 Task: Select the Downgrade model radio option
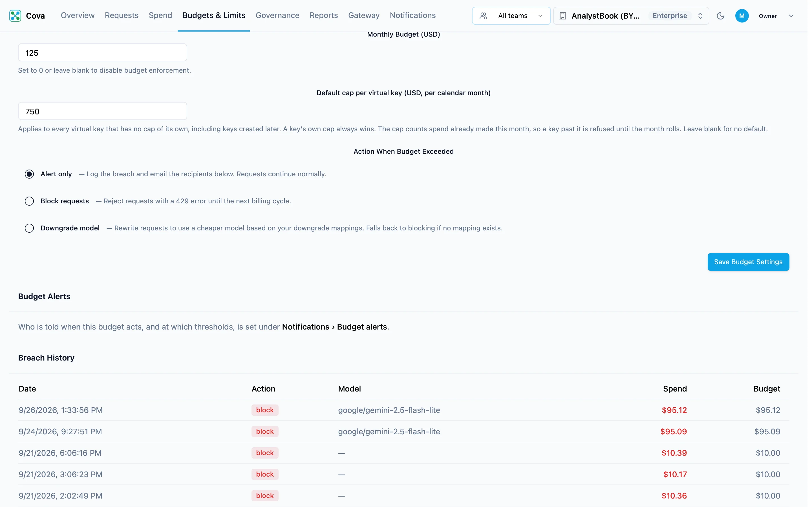coord(29,228)
